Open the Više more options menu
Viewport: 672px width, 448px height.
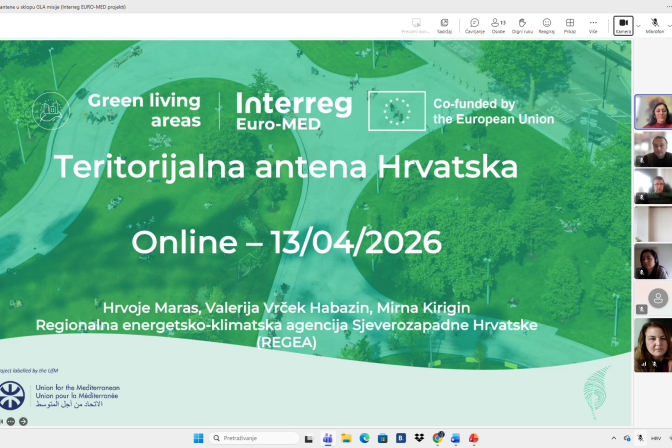pyautogui.click(x=593, y=26)
